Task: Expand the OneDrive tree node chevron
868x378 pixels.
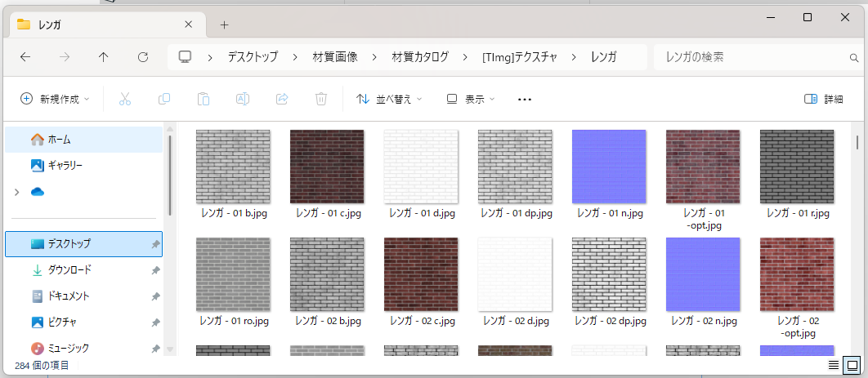Action: (16, 192)
